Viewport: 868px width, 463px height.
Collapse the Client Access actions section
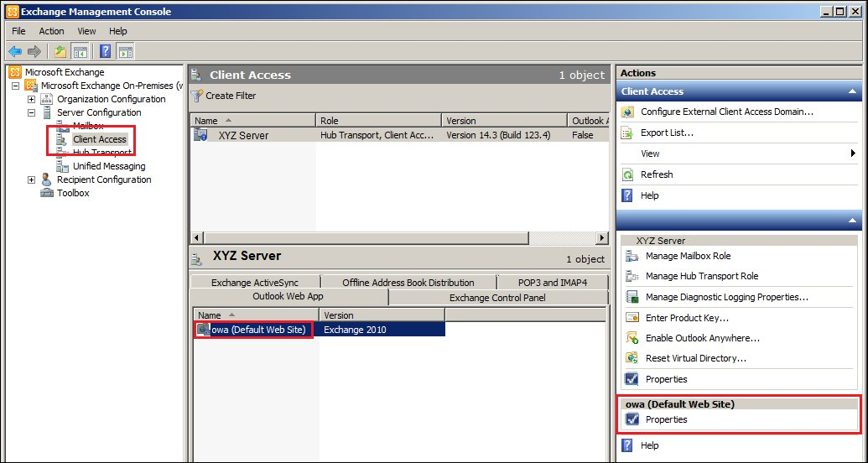[852, 91]
